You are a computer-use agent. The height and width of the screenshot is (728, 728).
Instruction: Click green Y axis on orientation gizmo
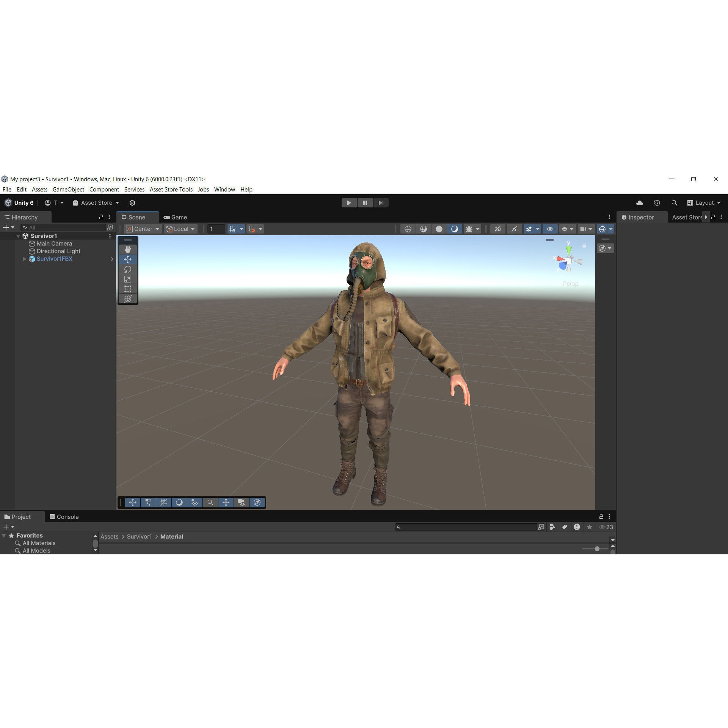tap(568, 249)
